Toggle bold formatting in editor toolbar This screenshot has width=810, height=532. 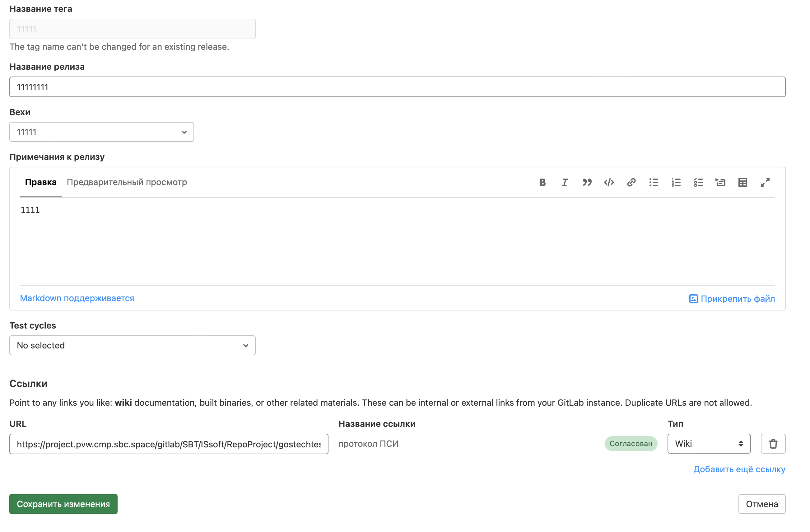click(x=542, y=182)
